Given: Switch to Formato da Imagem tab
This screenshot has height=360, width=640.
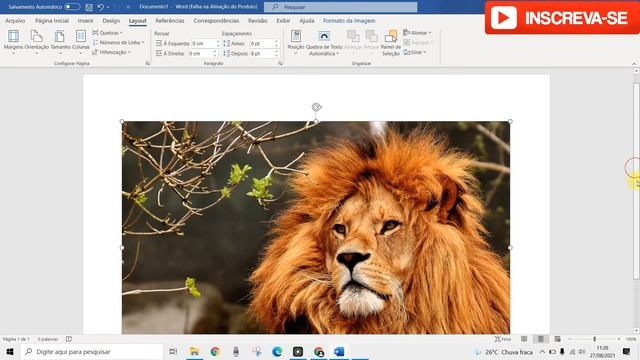Looking at the screenshot, I should point(349,20).
